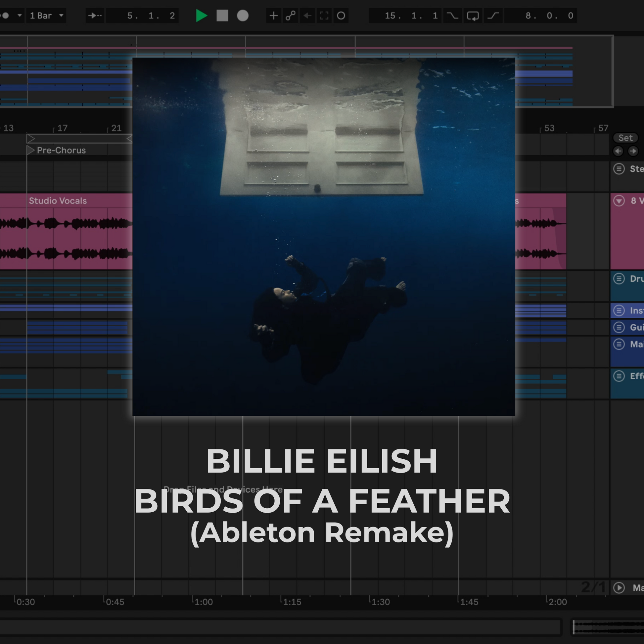Click 1:45 on the time ruler
Viewport: 644px width, 644px height.
(469, 602)
